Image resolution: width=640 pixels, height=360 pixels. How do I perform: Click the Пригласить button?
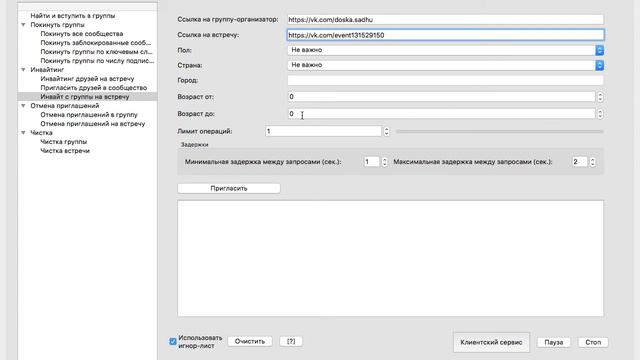pos(229,188)
